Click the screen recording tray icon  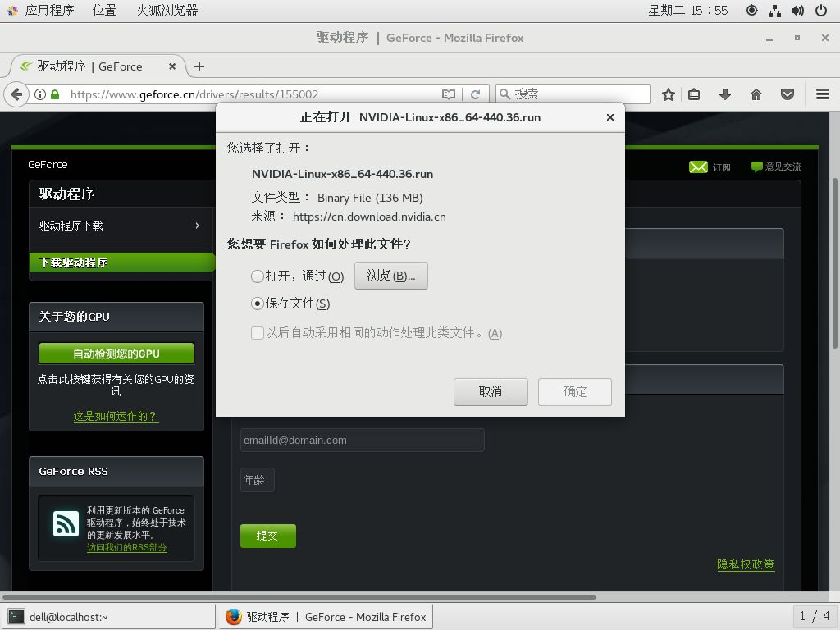click(751, 11)
